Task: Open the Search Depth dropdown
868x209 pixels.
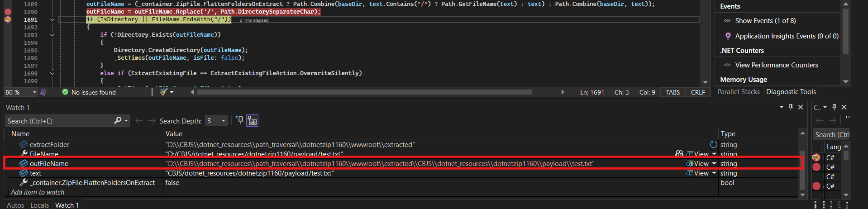Action: [223, 121]
